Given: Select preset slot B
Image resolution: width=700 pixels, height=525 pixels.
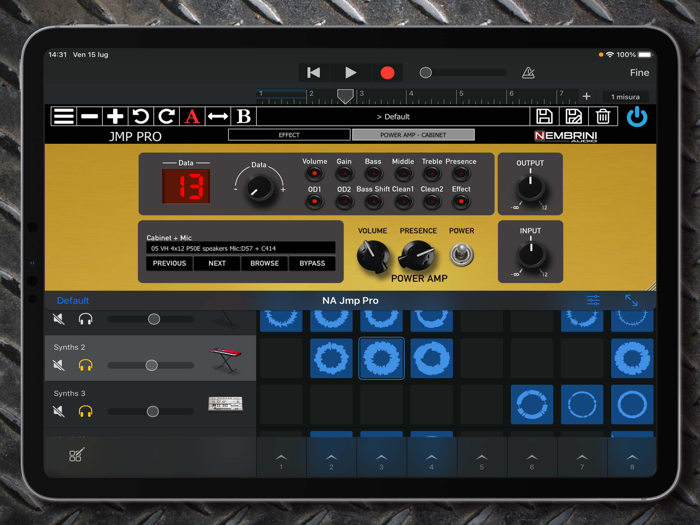Looking at the screenshot, I should 243,117.
